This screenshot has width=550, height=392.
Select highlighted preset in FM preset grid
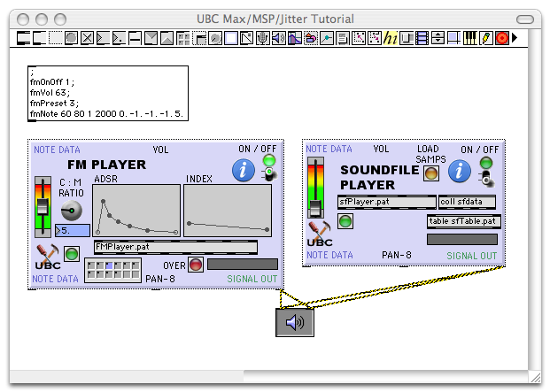(109, 265)
